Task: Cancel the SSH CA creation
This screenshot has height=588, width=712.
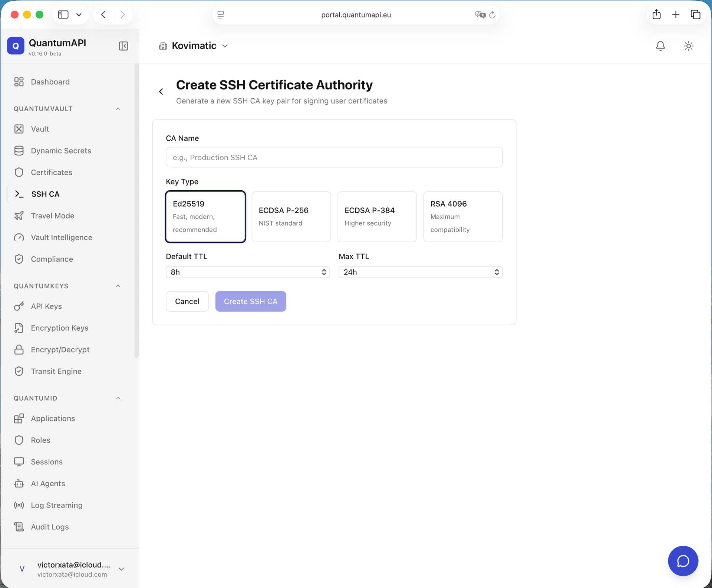Action: (x=187, y=301)
